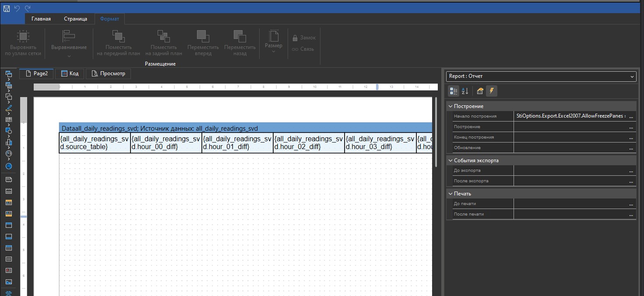Click ellipsis button for Обновление

tap(631, 148)
